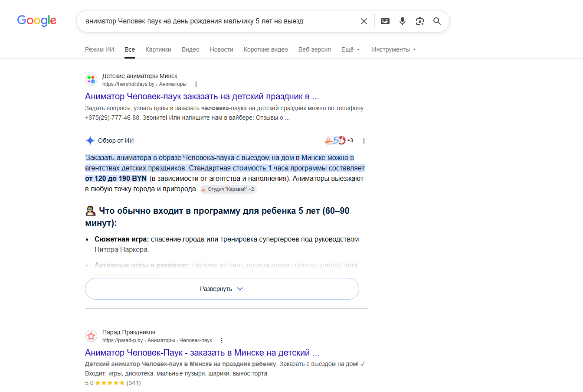Open 'Аниматор Человек-паук заказать на детский праздник' link

[202, 96]
